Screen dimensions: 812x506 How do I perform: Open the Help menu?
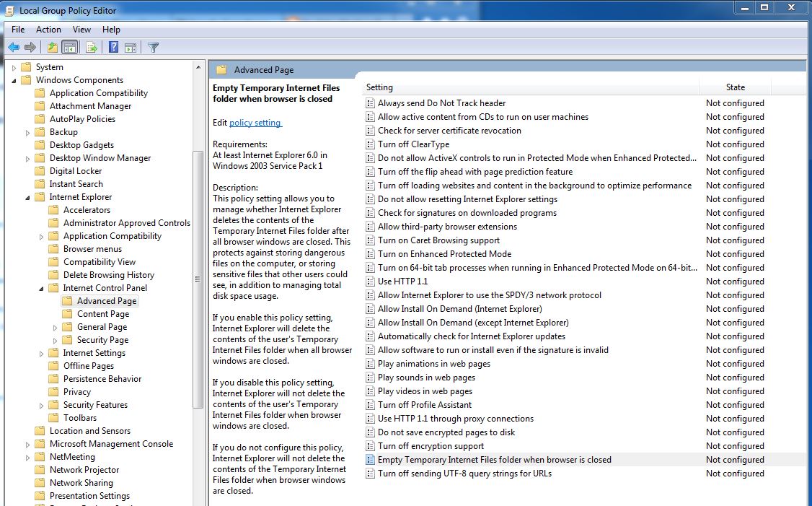point(111,30)
